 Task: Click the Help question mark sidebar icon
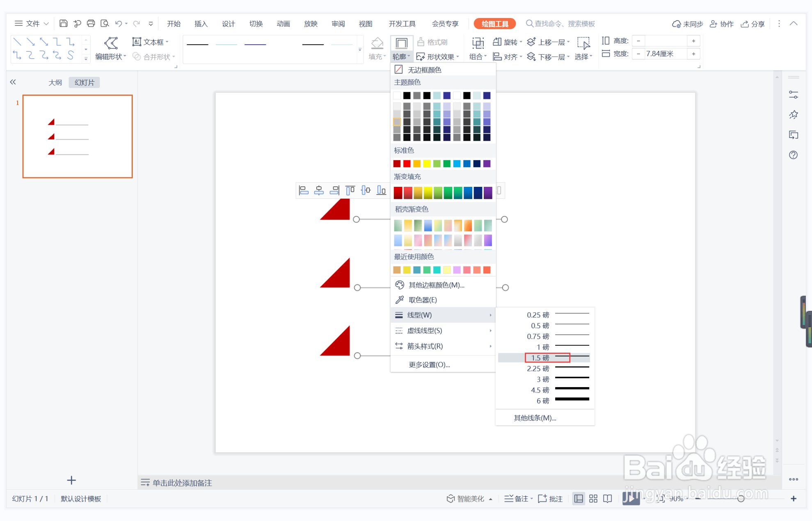coord(793,155)
